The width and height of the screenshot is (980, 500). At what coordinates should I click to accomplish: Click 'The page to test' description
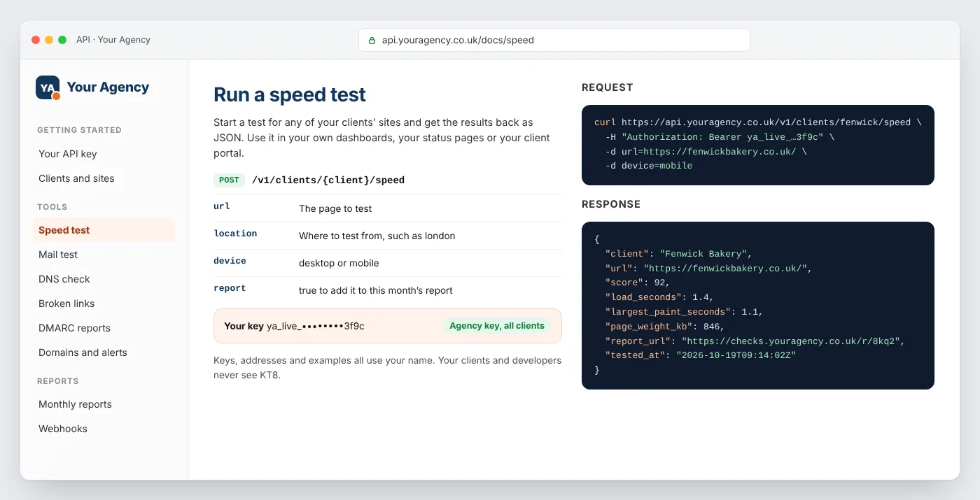click(335, 208)
